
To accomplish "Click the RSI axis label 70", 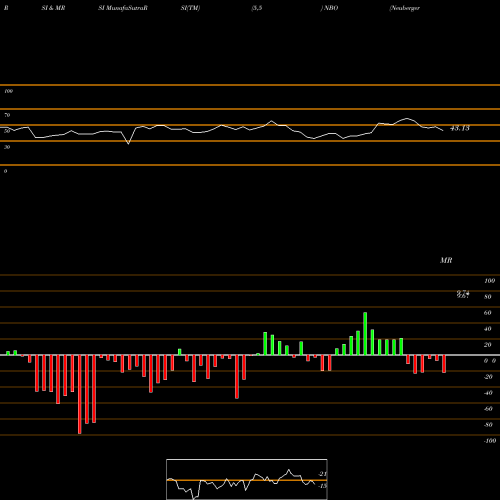I will click(7, 115).
